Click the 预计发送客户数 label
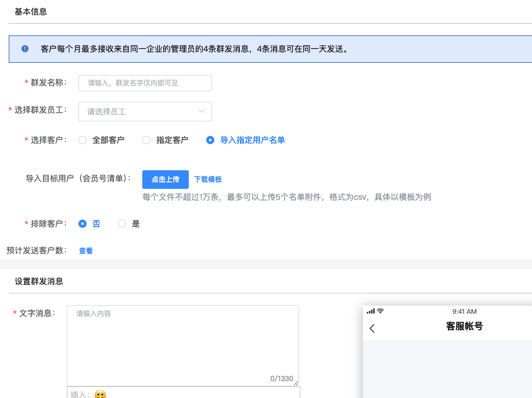The height and width of the screenshot is (398, 532). coord(37,250)
